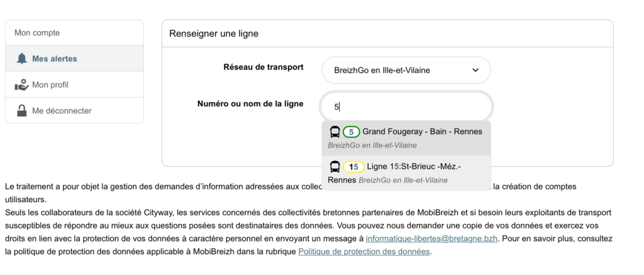Click the Numéro ou nom de la ligne label

click(x=250, y=104)
